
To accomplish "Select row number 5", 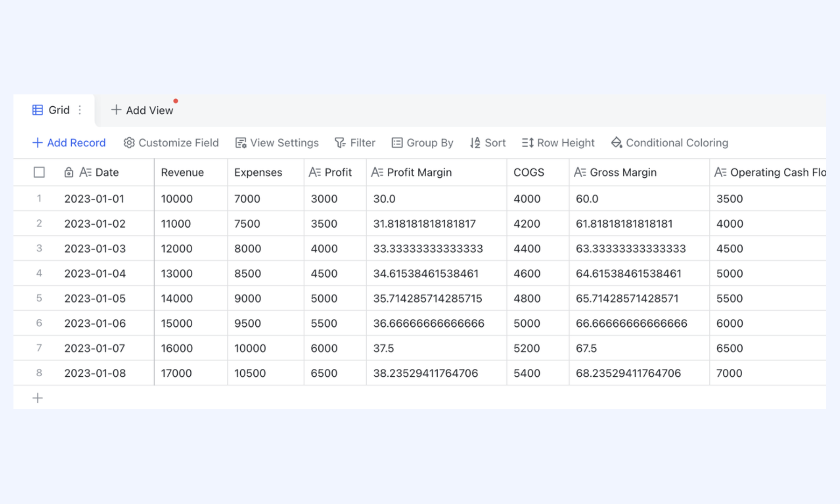I will [39, 298].
